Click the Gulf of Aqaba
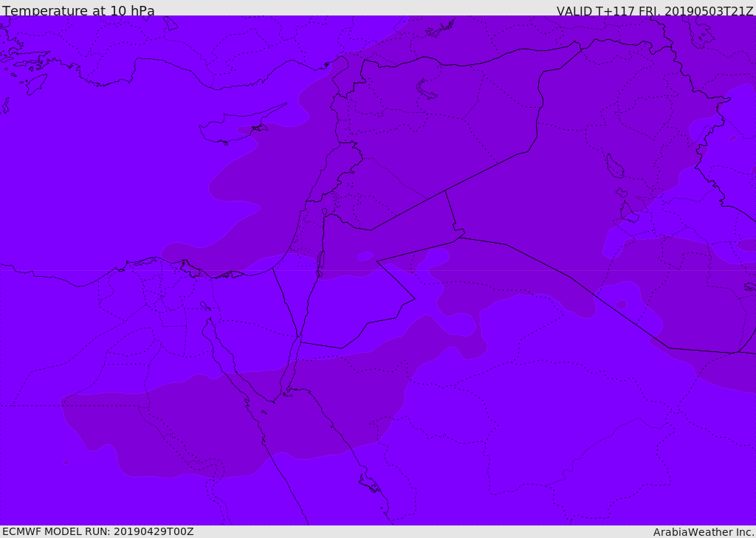This screenshot has height=538, width=756. click(293, 367)
